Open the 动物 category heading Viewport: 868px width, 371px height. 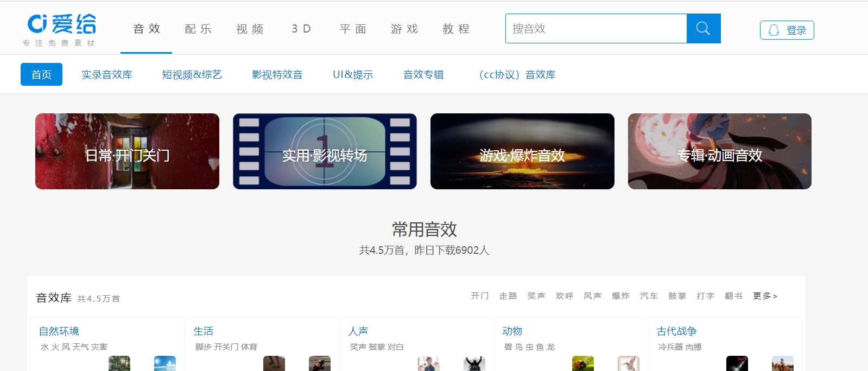point(512,331)
